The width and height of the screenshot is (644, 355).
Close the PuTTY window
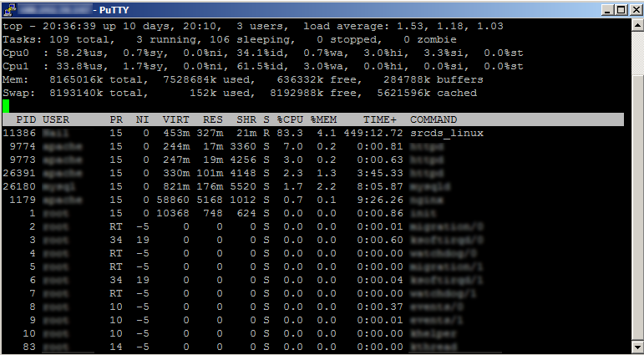tap(636, 9)
